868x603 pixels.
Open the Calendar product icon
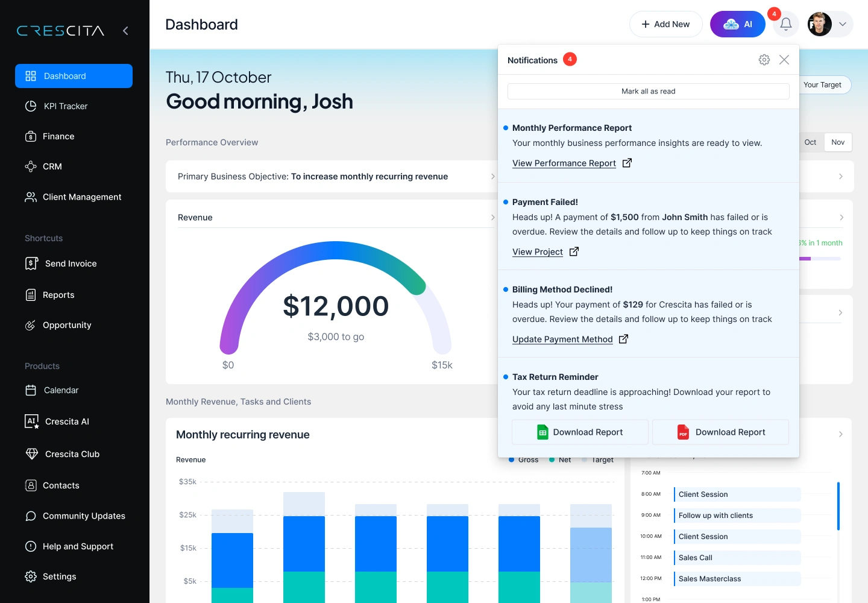(x=31, y=390)
